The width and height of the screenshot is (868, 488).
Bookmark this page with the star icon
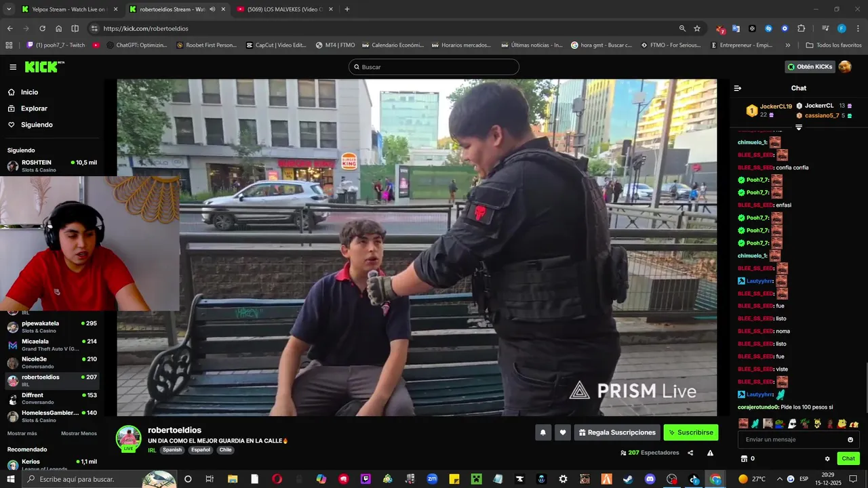tap(696, 28)
